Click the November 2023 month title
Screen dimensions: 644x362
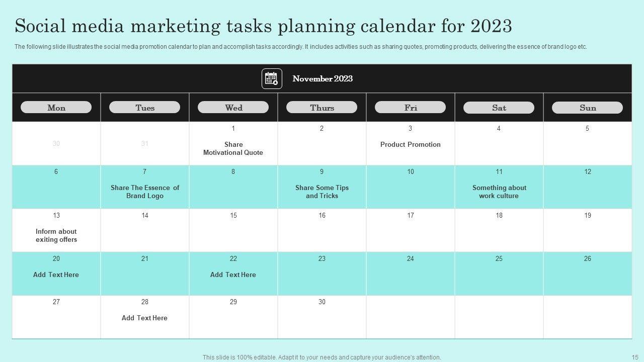[x=323, y=79]
